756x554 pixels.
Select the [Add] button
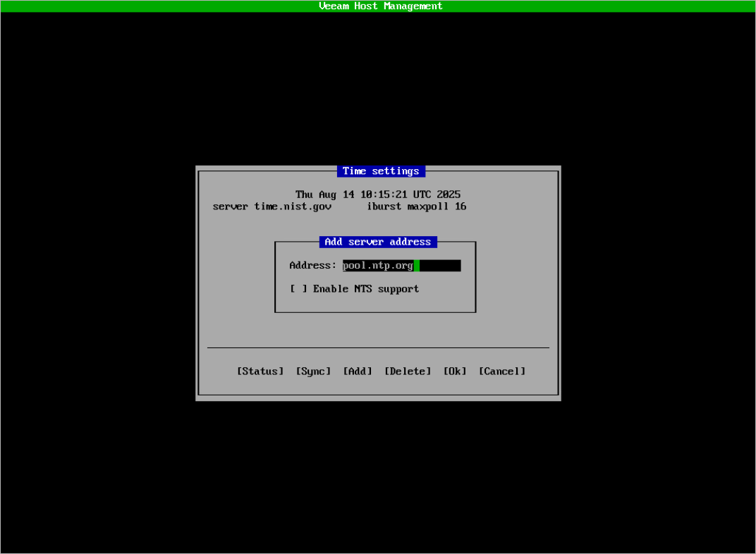(x=358, y=371)
